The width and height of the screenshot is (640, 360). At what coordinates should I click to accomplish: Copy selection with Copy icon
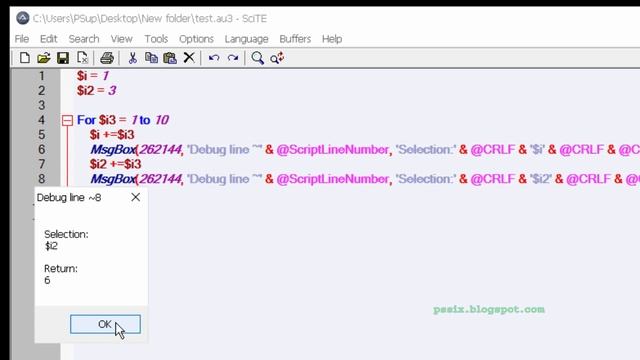click(x=151, y=58)
